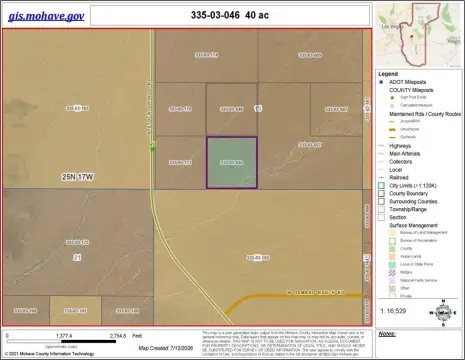Click the Calculated Measure legend symbol
This screenshot has width=465, height=360.
pyautogui.click(x=392, y=105)
